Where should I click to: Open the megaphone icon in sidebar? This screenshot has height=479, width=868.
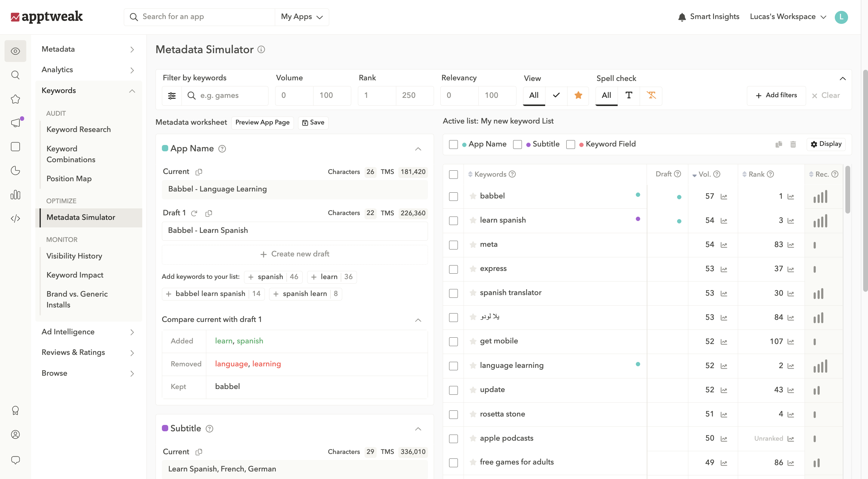[x=15, y=123]
